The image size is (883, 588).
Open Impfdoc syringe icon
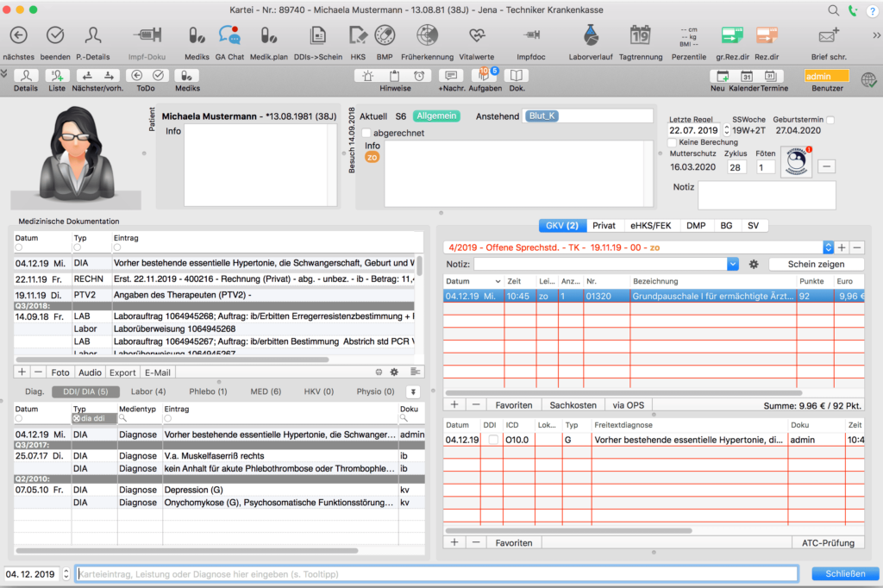click(531, 35)
